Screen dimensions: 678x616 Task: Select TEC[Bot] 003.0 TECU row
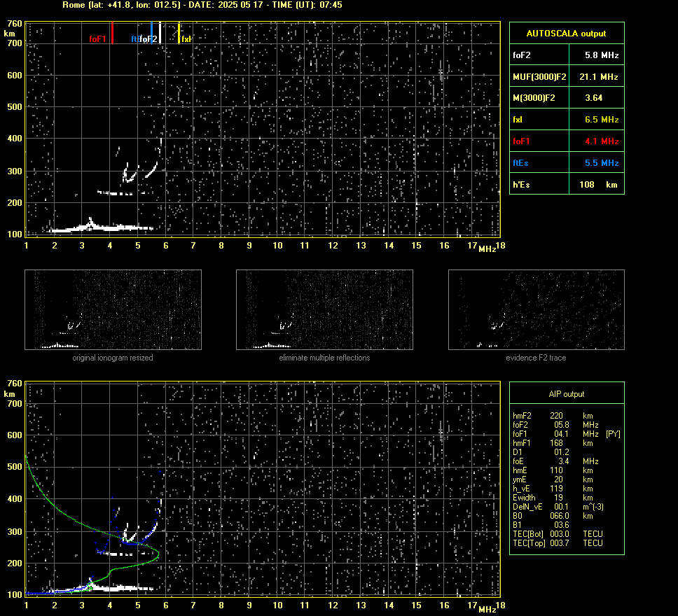click(x=558, y=533)
